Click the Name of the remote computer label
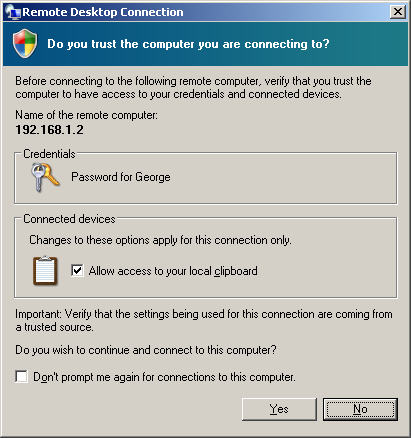The width and height of the screenshot is (411, 438). [x=87, y=115]
